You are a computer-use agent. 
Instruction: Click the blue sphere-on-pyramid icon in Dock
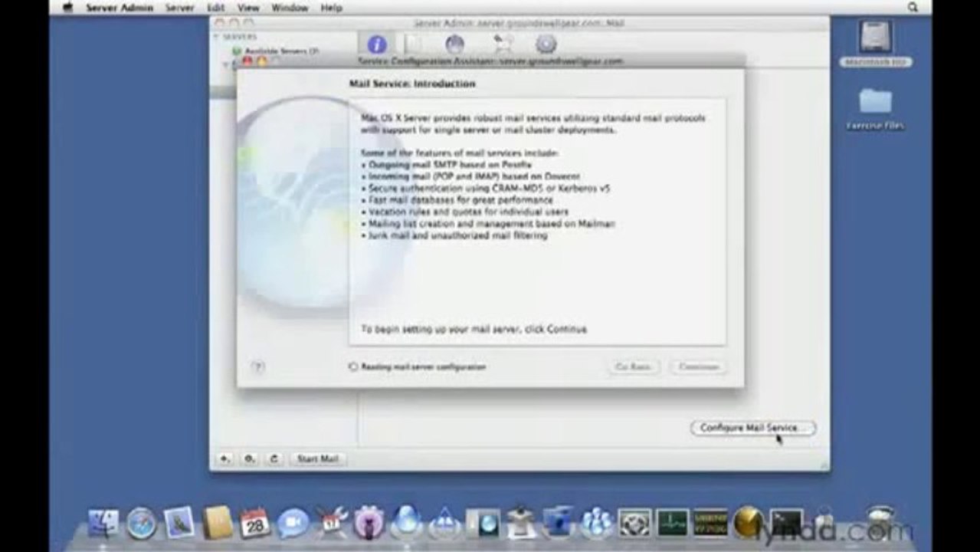pos(444,523)
